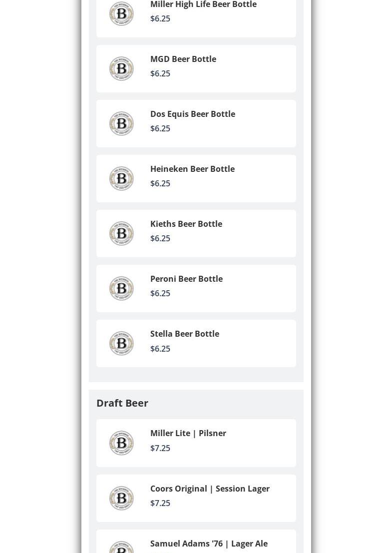Screen dimensions: 392x553
Task: Select the Coors Original | Session Lager title
Action: click(x=210, y=489)
